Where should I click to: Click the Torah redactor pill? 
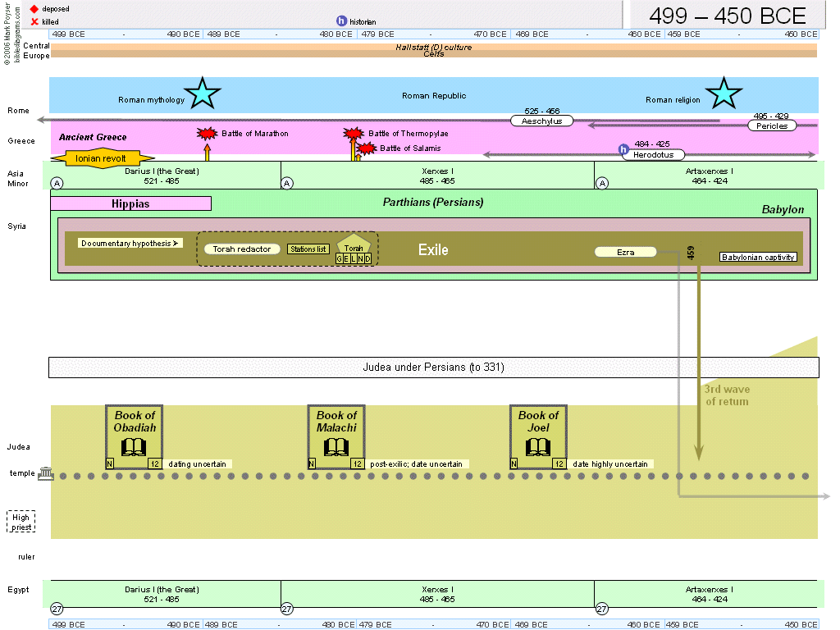pyautogui.click(x=242, y=249)
